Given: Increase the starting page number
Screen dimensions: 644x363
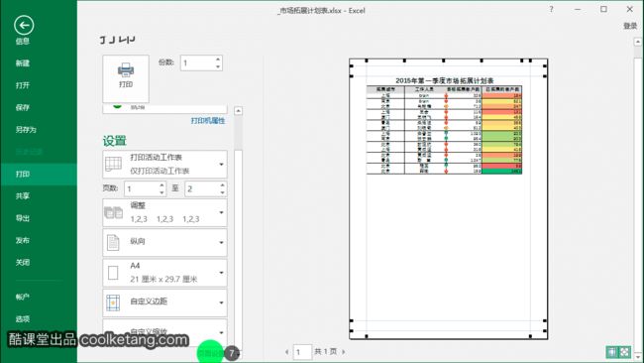Looking at the screenshot, I should (161, 185).
